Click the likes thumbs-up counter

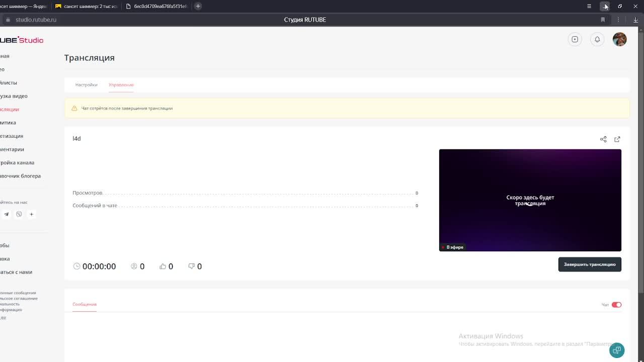(x=167, y=266)
